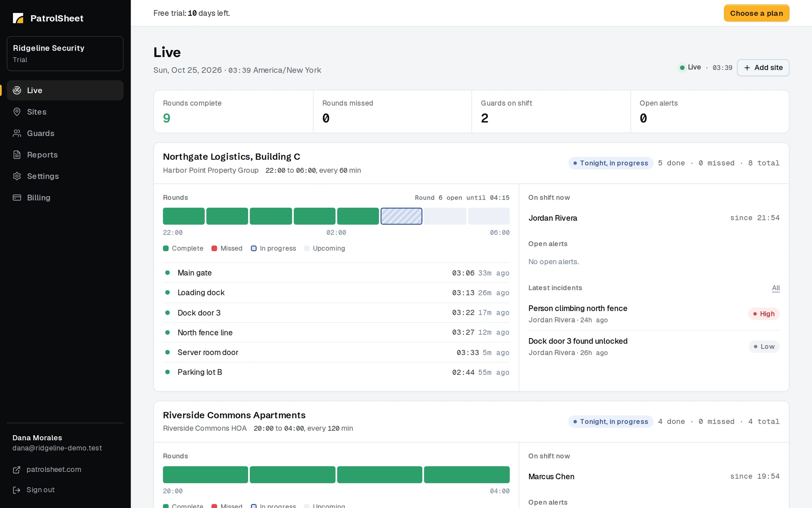The width and height of the screenshot is (812, 508).
Task: Open Billing via the credit card icon
Action: pyautogui.click(x=17, y=197)
